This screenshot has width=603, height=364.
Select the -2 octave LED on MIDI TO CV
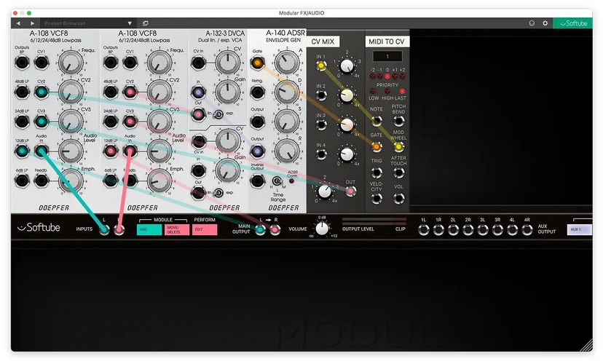point(372,76)
